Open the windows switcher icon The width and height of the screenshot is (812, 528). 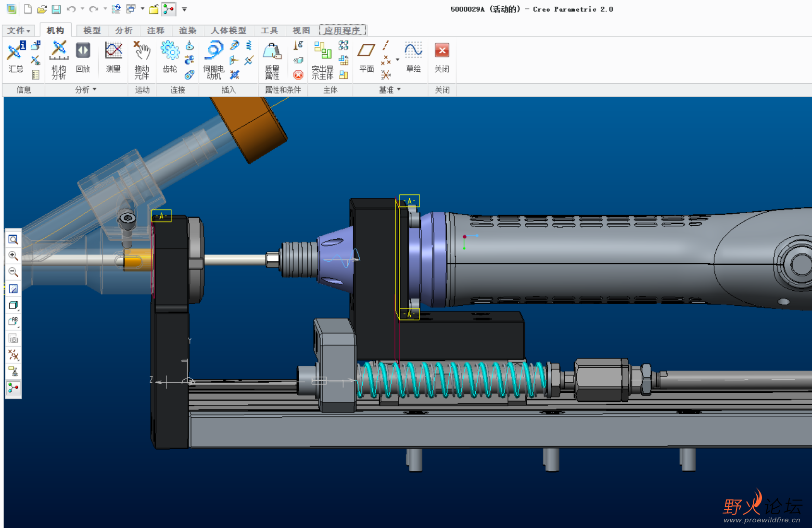tap(131, 9)
